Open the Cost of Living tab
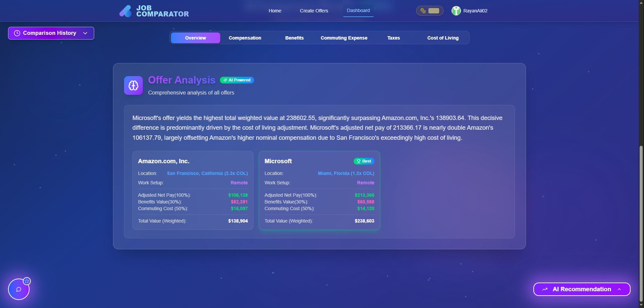The width and height of the screenshot is (644, 308). point(443,38)
